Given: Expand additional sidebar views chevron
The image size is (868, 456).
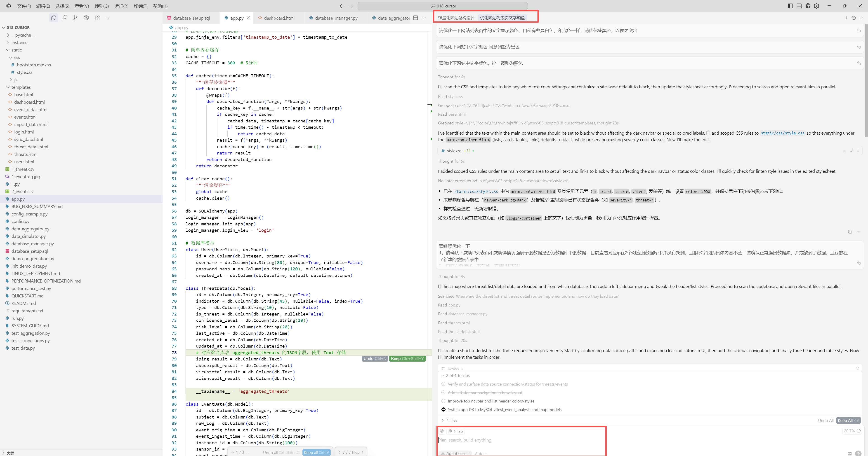Looking at the screenshot, I should (x=108, y=18).
